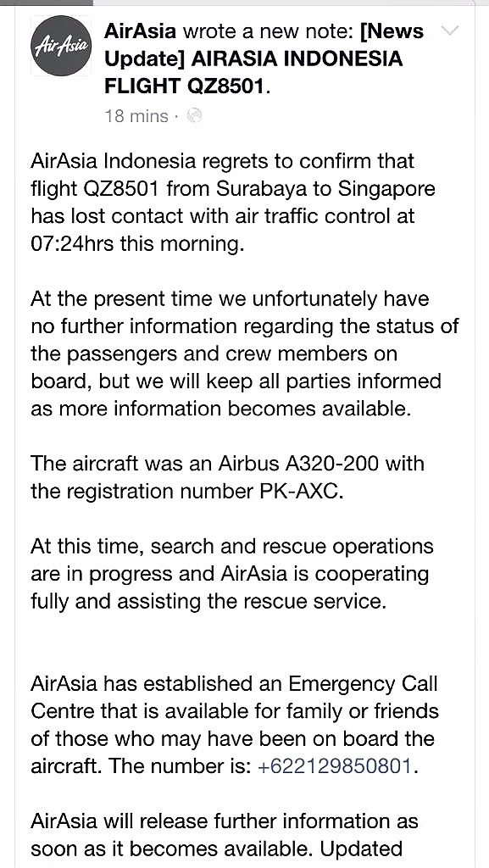Expand the post options chevron
489x868 pixels.
coord(452,31)
